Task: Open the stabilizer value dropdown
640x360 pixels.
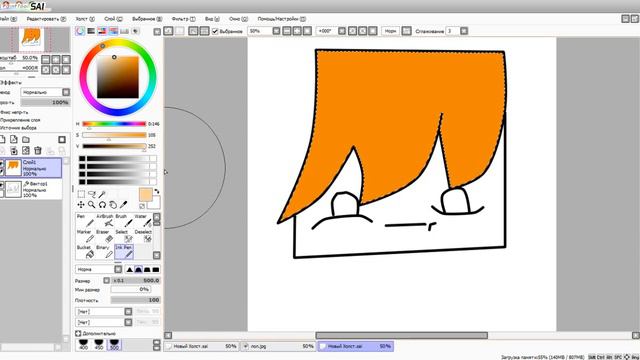Action: point(464,31)
